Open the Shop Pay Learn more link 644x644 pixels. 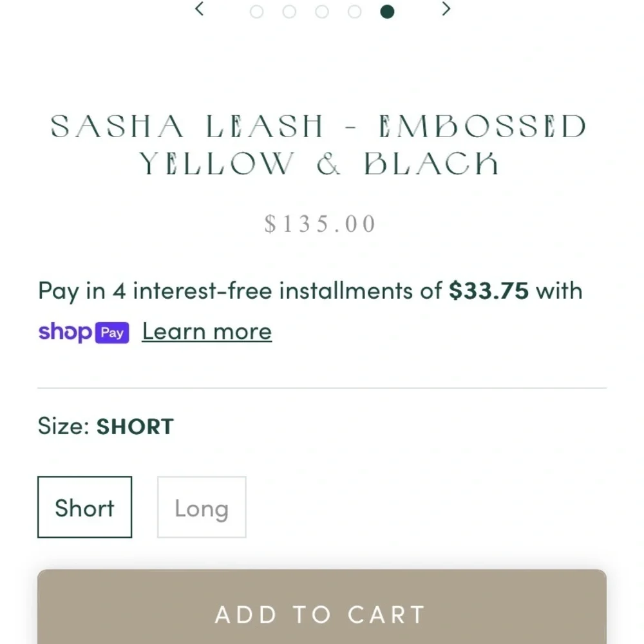pyautogui.click(x=207, y=332)
